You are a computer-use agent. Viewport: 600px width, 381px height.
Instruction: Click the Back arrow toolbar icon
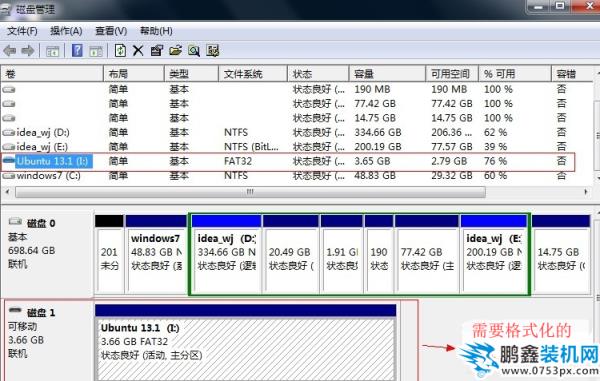point(10,51)
